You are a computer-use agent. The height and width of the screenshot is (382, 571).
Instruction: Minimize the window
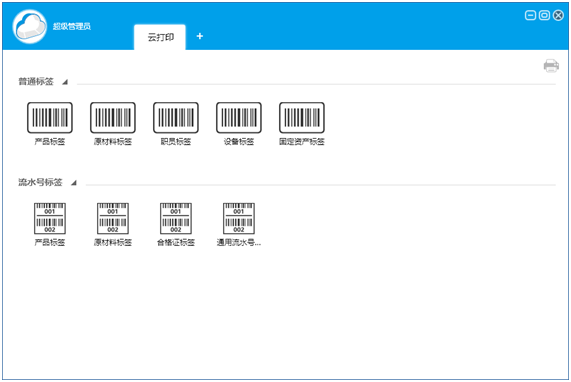(530, 15)
